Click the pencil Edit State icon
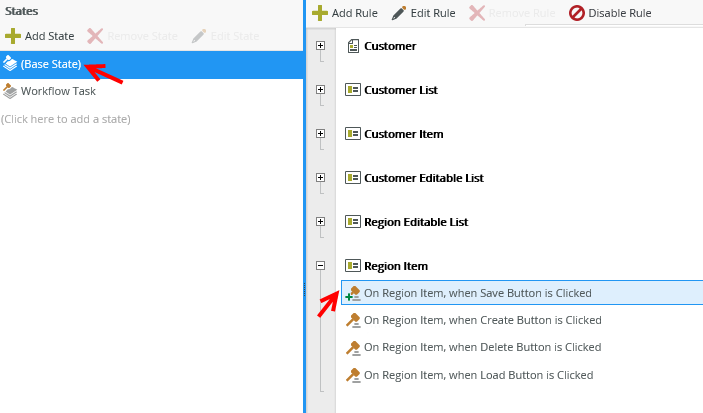The image size is (703, 413). (x=199, y=36)
